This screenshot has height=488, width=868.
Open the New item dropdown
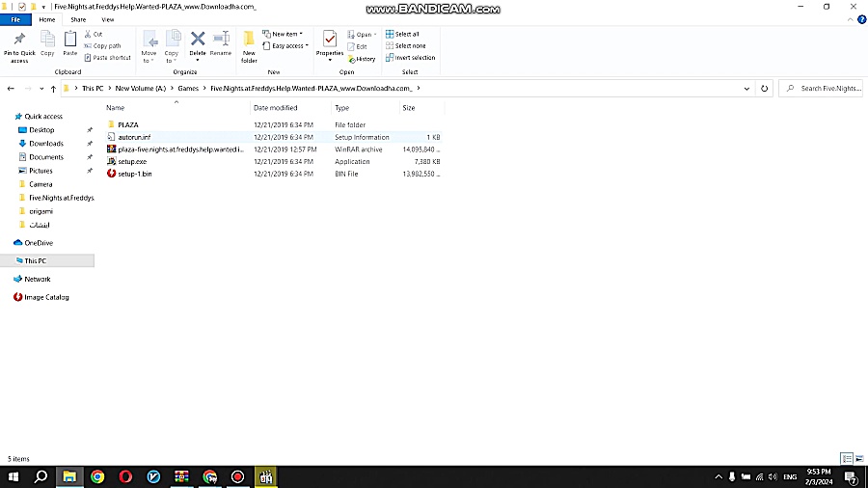coord(283,35)
